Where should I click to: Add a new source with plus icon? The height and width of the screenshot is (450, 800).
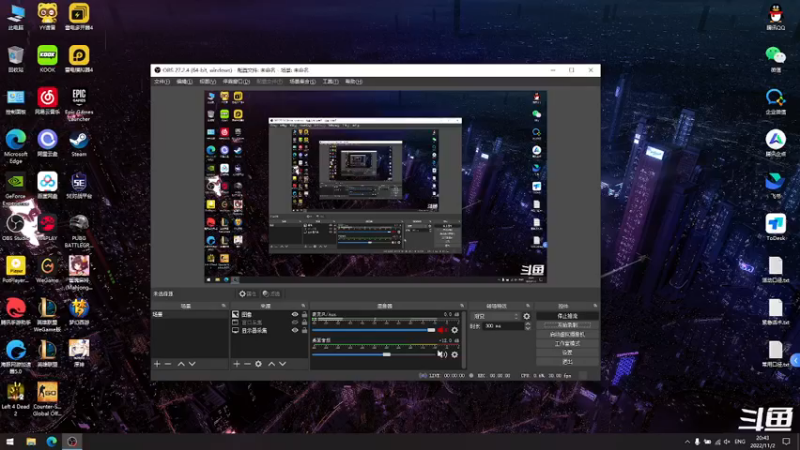click(236, 364)
